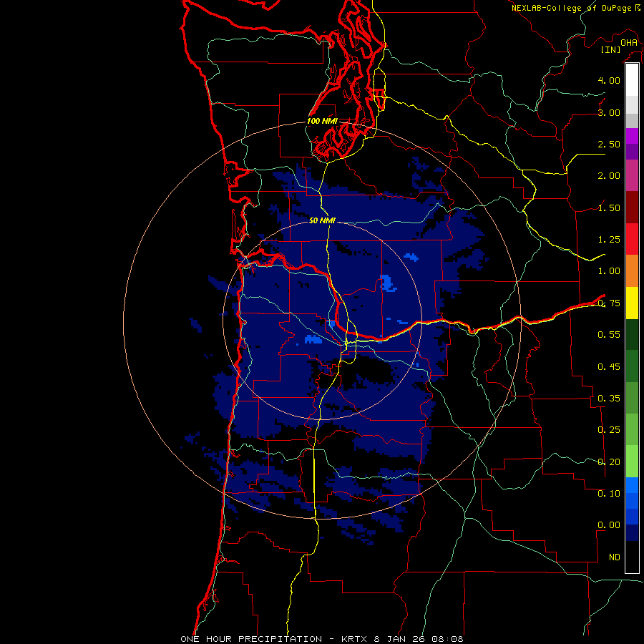Click the 1.50 legend value
This screenshot has height=644, width=644.
[609, 208]
